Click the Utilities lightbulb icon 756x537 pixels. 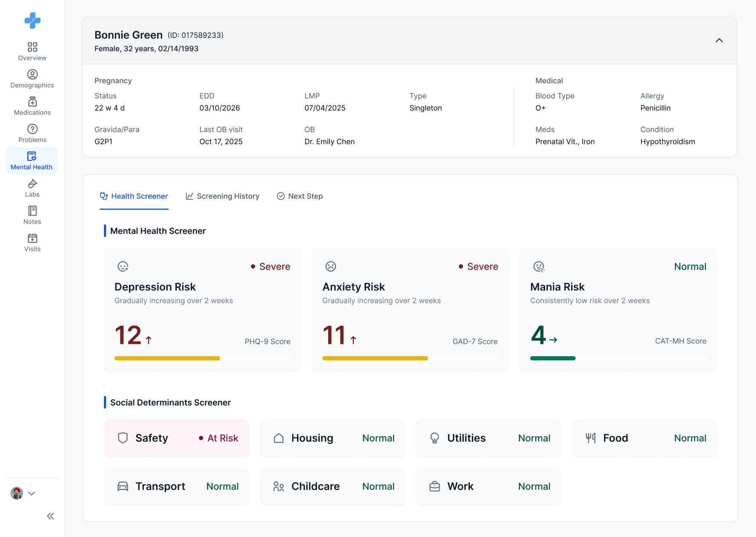click(435, 438)
